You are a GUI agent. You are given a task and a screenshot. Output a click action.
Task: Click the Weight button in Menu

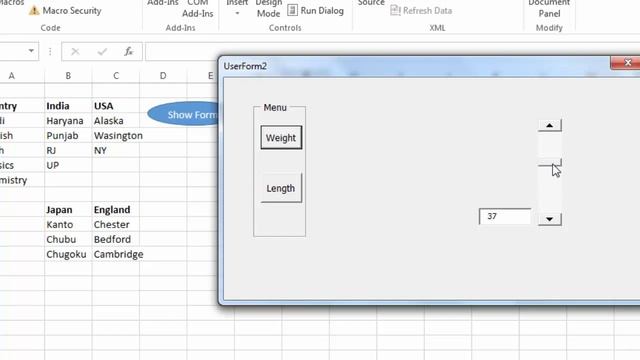click(x=281, y=138)
